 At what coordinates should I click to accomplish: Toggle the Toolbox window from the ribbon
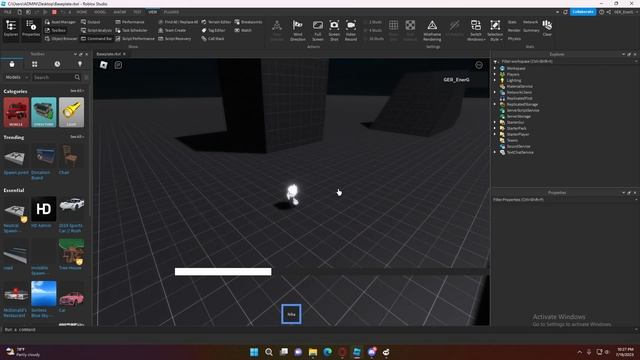coord(55,30)
